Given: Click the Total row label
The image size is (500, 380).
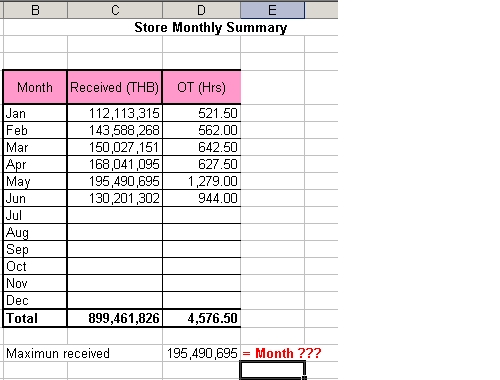Looking at the screenshot, I should point(35,318).
